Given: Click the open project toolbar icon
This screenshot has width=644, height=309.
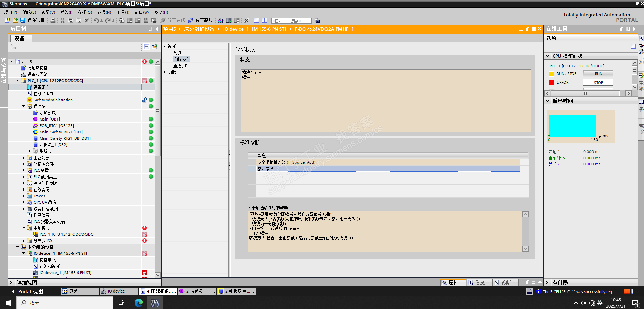Looking at the screenshot, I should [x=15, y=20].
